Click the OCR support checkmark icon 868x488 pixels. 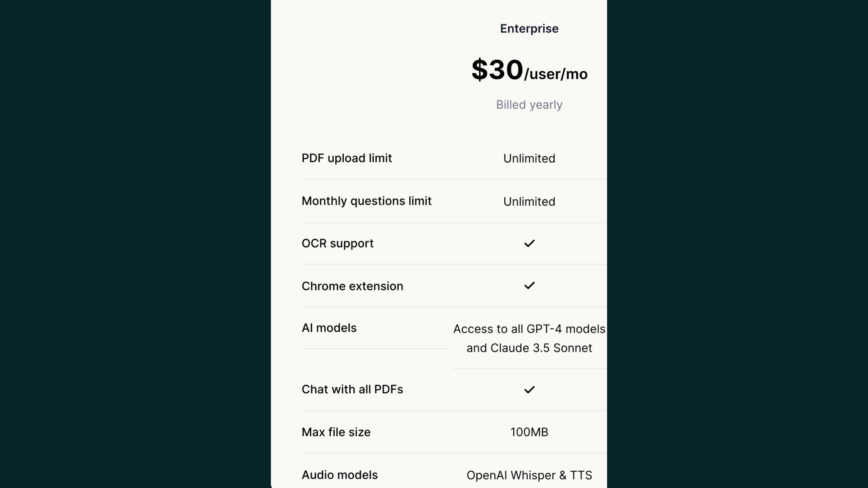pyautogui.click(x=529, y=243)
